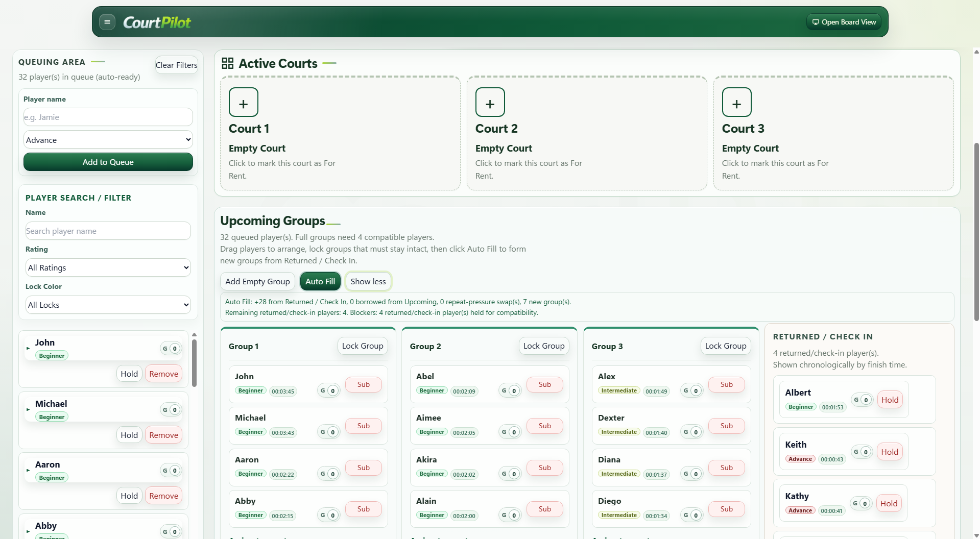Click the Active Courts grid icon
This screenshot has height=539, width=980.
click(x=227, y=63)
